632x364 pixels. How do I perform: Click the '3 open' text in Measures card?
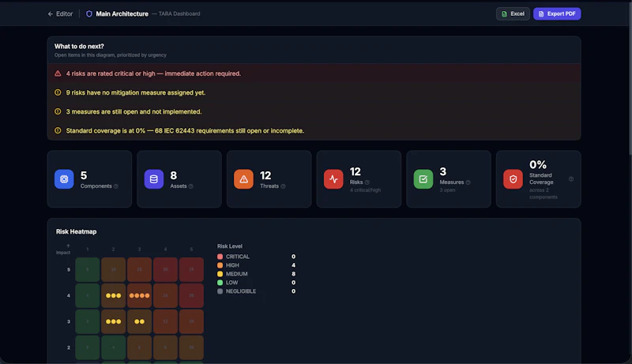(x=447, y=190)
